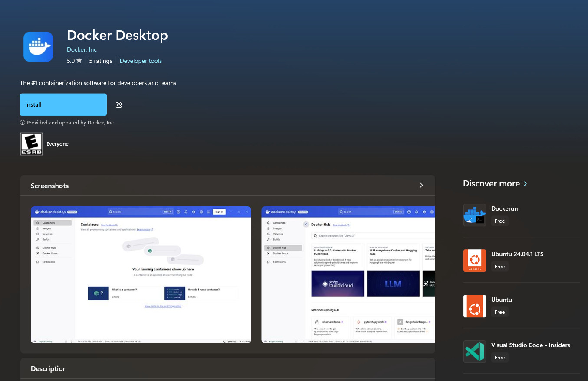This screenshot has width=588, height=381.
Task: Expand Screenshots with the chevron arrow
Action: (x=421, y=186)
